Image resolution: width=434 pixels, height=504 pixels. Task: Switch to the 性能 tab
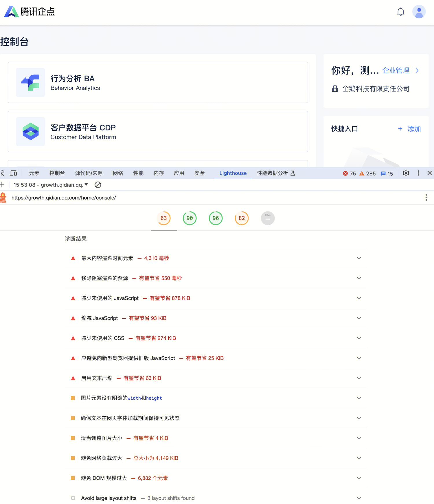click(x=138, y=173)
